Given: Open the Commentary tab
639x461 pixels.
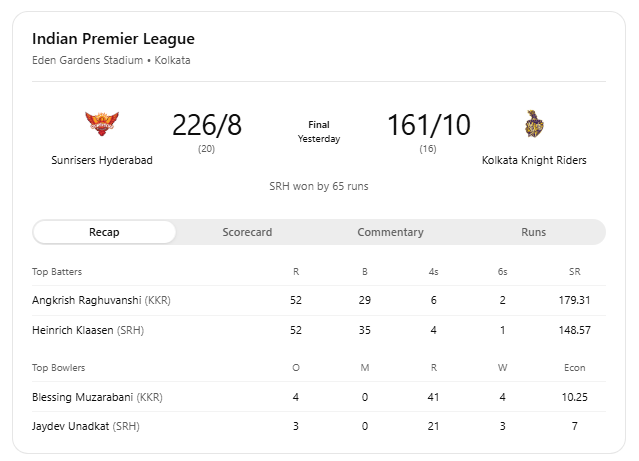Looking at the screenshot, I should pos(390,232).
